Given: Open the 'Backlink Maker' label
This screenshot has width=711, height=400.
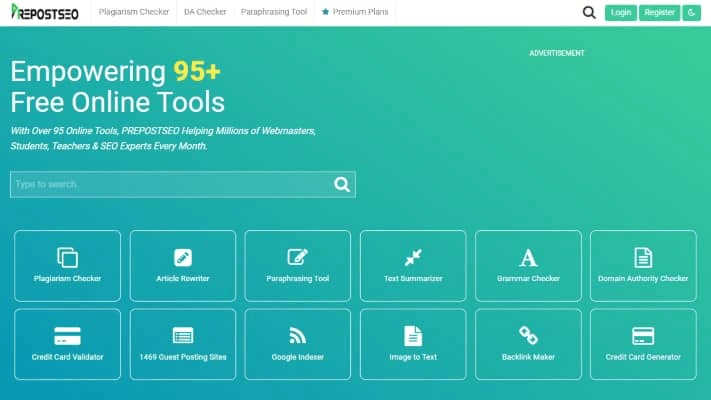Looking at the screenshot, I should 528,357.
